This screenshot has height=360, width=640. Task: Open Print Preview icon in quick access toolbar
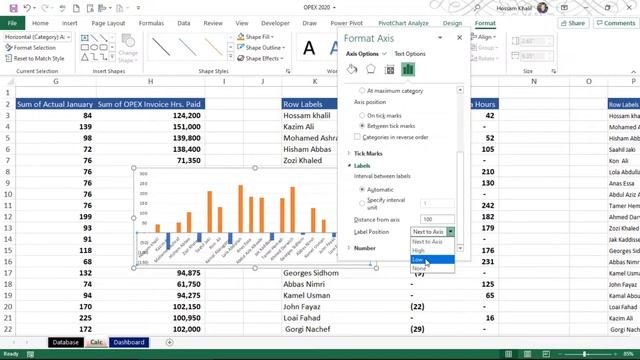90,8
